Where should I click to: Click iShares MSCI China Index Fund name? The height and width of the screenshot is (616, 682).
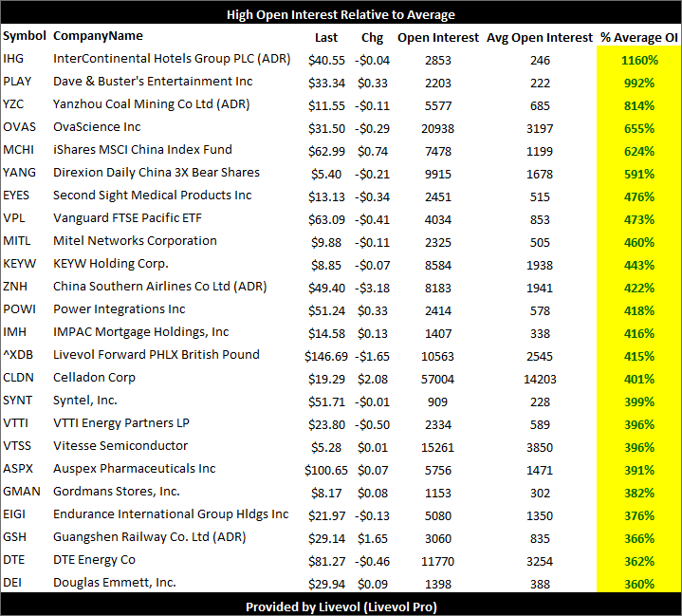(142, 149)
